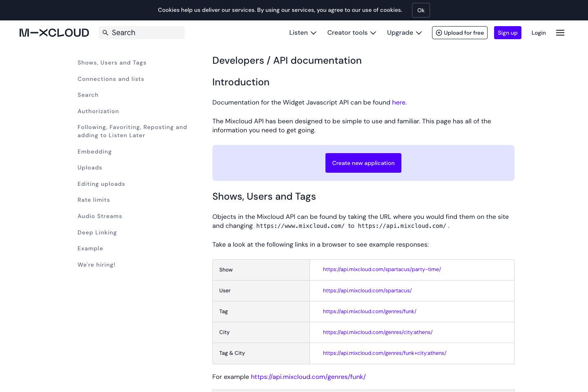The image size is (588, 392).
Task: Click the Mixcloud logo
Action: pyautogui.click(x=53, y=33)
